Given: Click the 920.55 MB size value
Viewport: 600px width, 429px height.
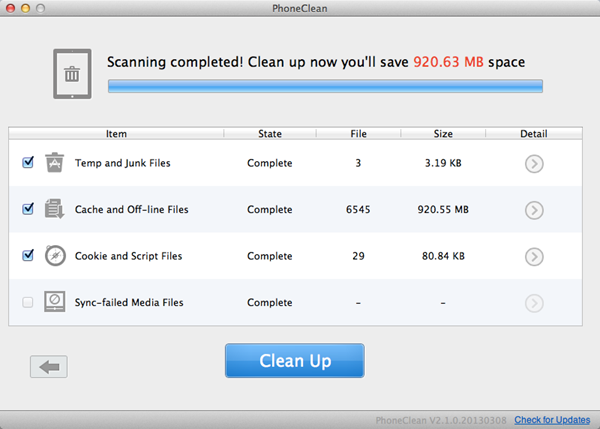Looking at the screenshot, I should (443, 209).
